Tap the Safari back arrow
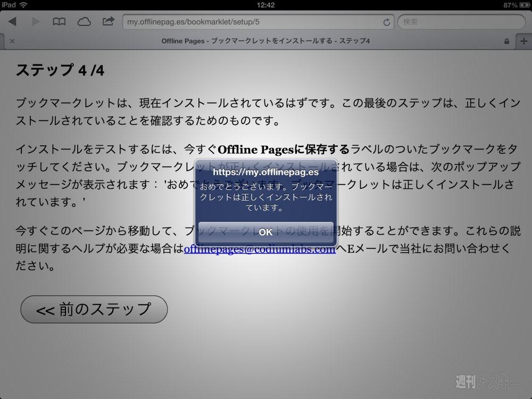The image size is (532, 399). click(12, 22)
